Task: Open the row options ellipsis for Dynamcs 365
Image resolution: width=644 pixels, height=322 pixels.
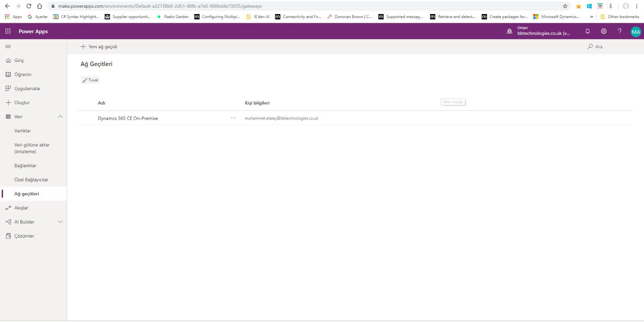Action: click(233, 118)
